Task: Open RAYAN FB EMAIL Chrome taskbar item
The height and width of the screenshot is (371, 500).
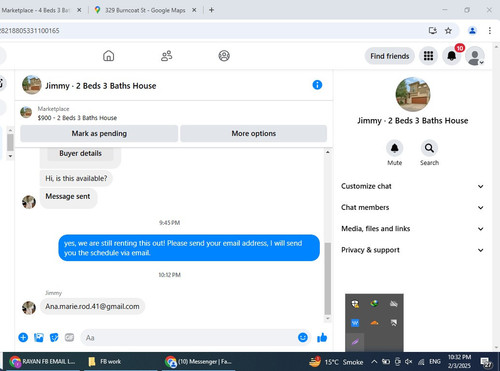Action: click(x=43, y=362)
